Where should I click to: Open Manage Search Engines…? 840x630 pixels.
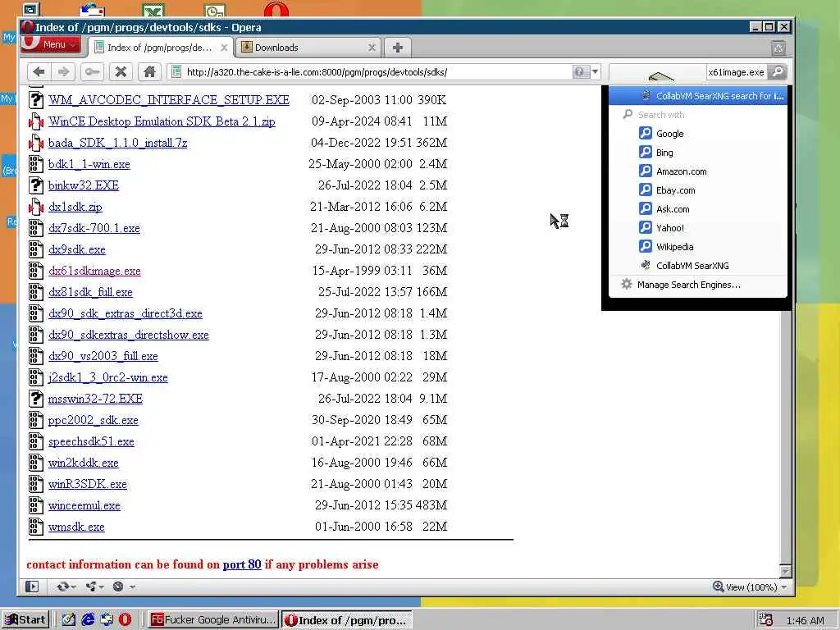(698, 285)
